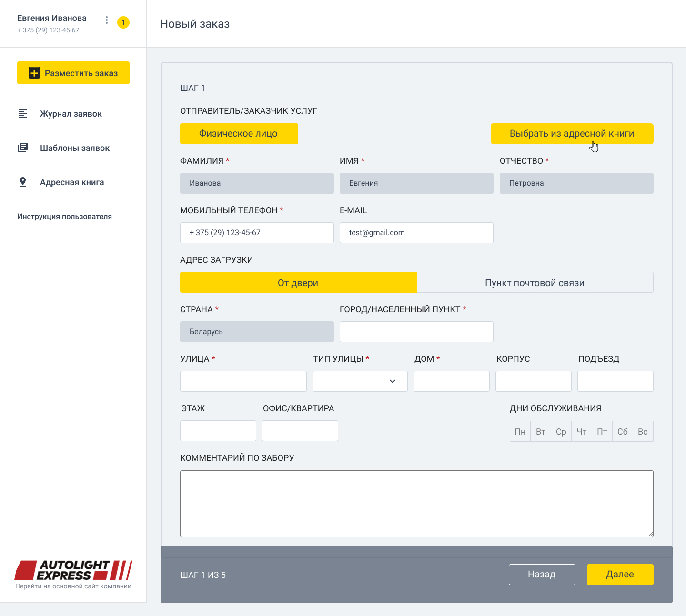Select the От двери tab
The image size is (686, 616).
pyautogui.click(x=298, y=283)
